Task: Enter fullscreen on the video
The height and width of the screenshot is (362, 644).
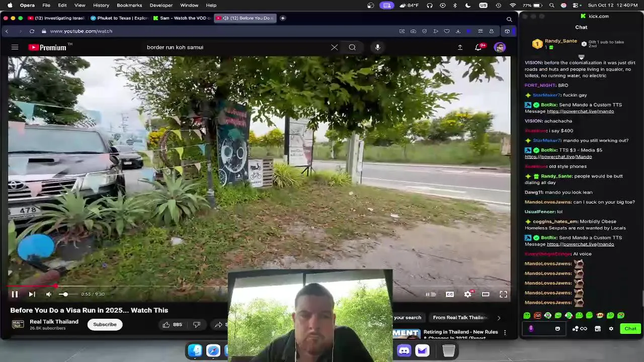Action: pyautogui.click(x=503, y=295)
